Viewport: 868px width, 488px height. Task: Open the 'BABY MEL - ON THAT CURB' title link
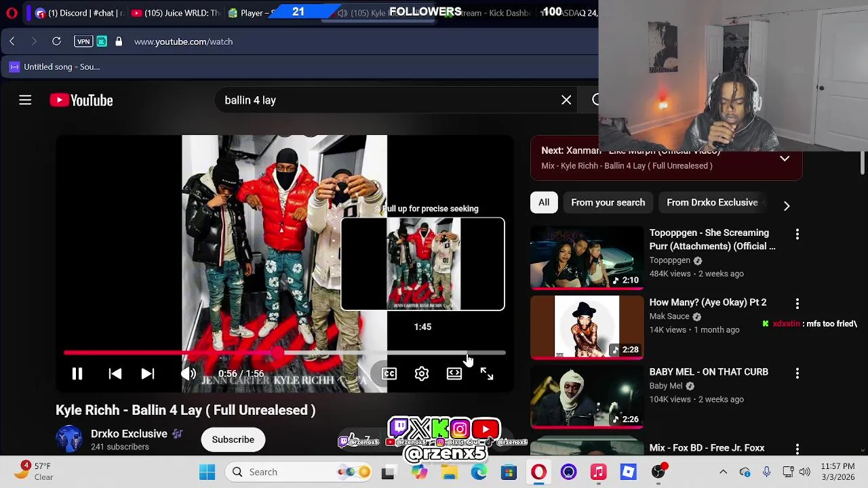pos(709,372)
